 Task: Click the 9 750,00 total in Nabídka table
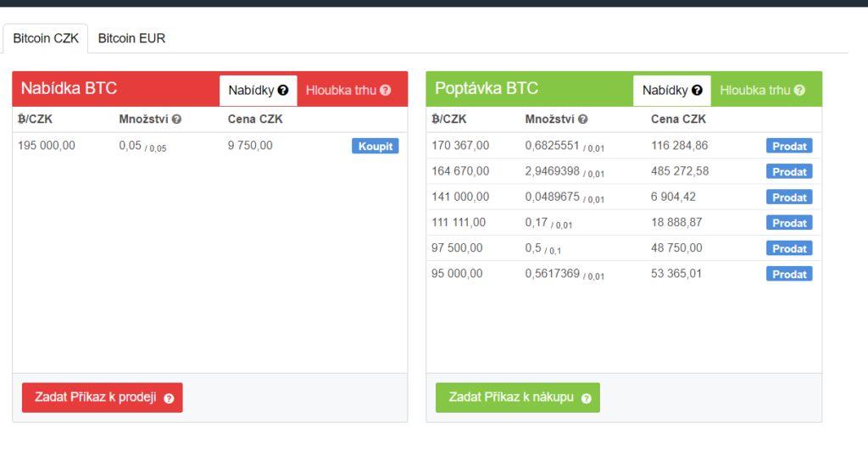pos(250,146)
